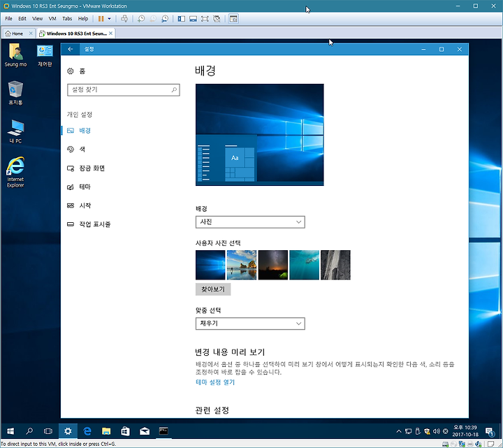Select the gray rock cliff wallpaper thumbnail
Viewport: 503px width, 448px height.
click(335, 265)
